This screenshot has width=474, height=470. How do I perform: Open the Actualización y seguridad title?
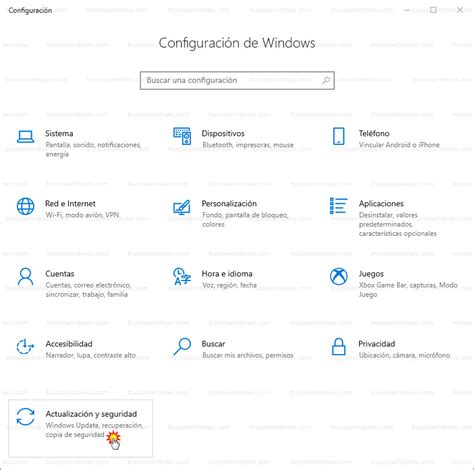pos(91,414)
